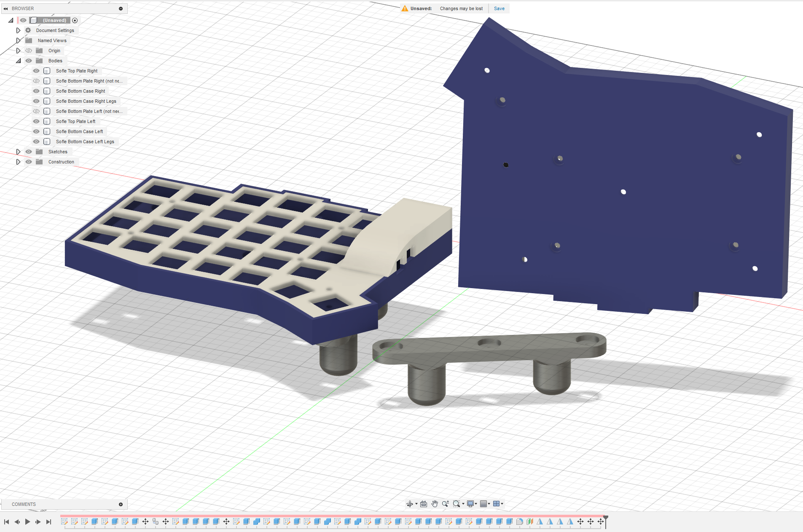
Task: Click the Viewports layout icon
Action: pyautogui.click(x=497, y=504)
